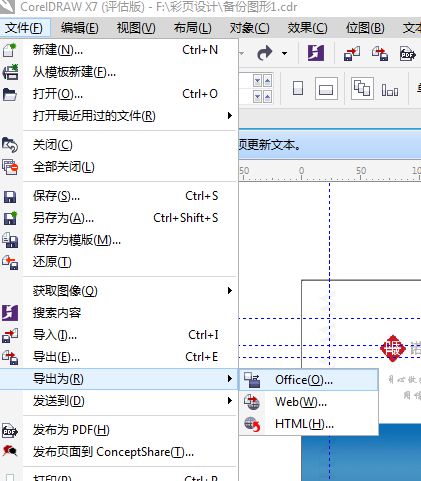
Task: Click the purple icon beside 搜索内容
Action: pyautogui.click(x=10, y=313)
